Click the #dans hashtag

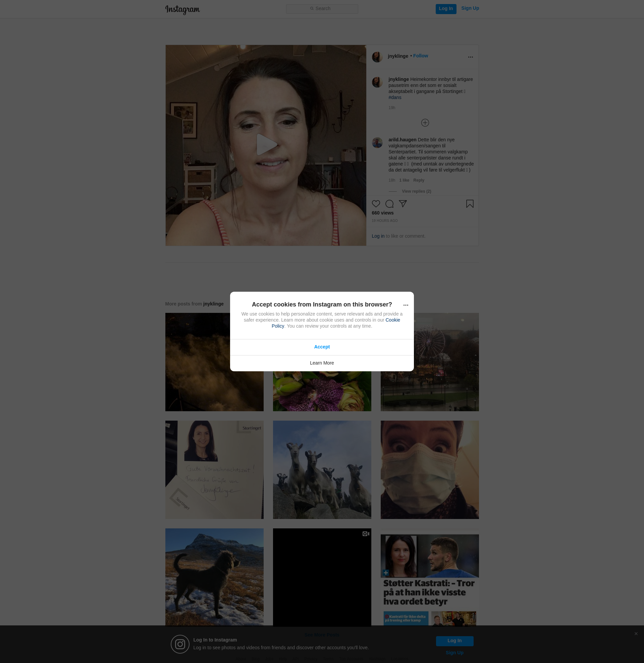tap(395, 97)
